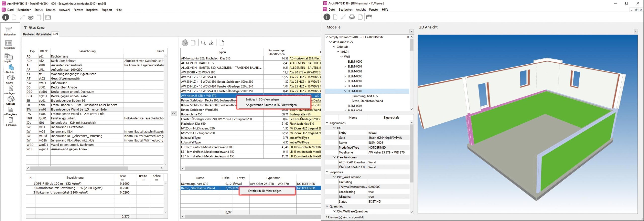Click the filter funnel 'Filter: Keiner'
The image size is (644, 221).
[25, 28]
